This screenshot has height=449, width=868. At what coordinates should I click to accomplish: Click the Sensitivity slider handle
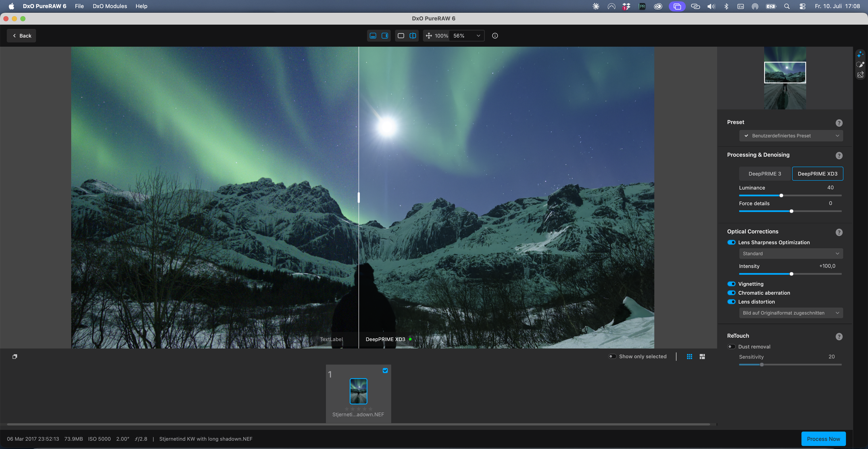point(762,365)
